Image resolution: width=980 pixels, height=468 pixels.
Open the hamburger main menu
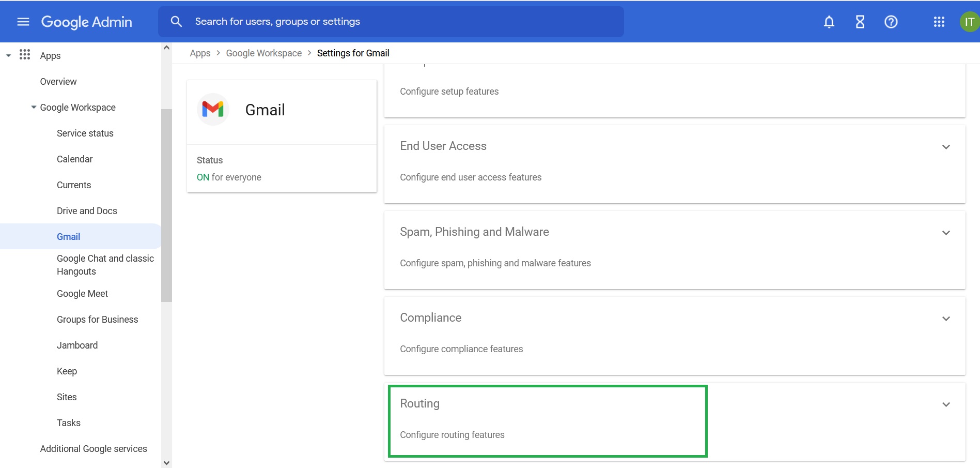click(x=23, y=22)
